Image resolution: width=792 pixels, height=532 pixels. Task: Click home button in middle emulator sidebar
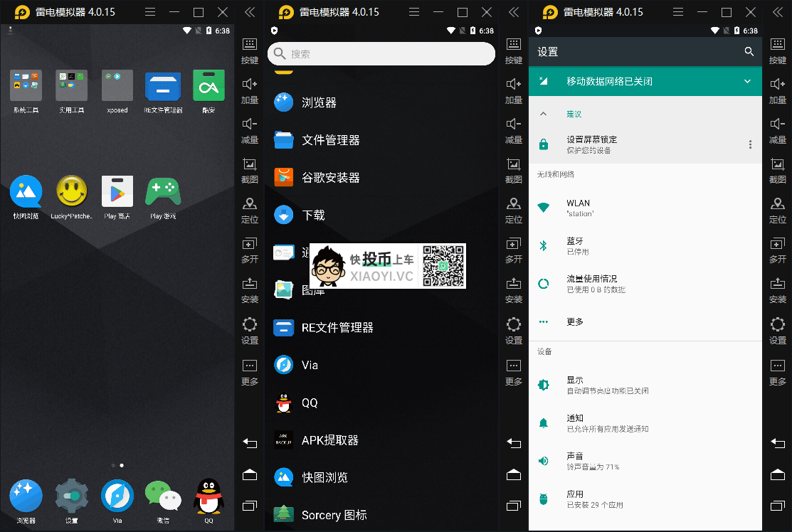coord(514,474)
